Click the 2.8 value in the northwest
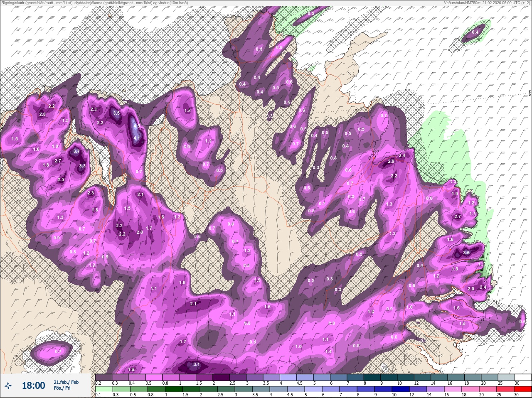 (x=42, y=115)
